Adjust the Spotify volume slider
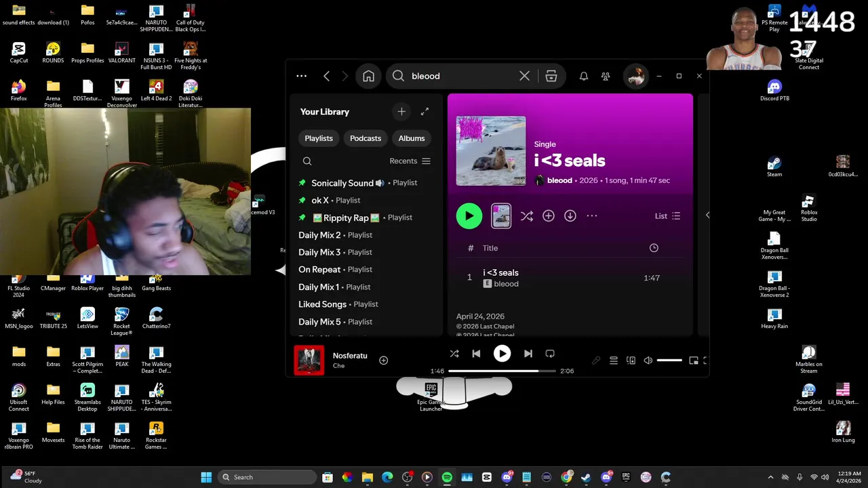This screenshot has width=868, height=488. 669,361
